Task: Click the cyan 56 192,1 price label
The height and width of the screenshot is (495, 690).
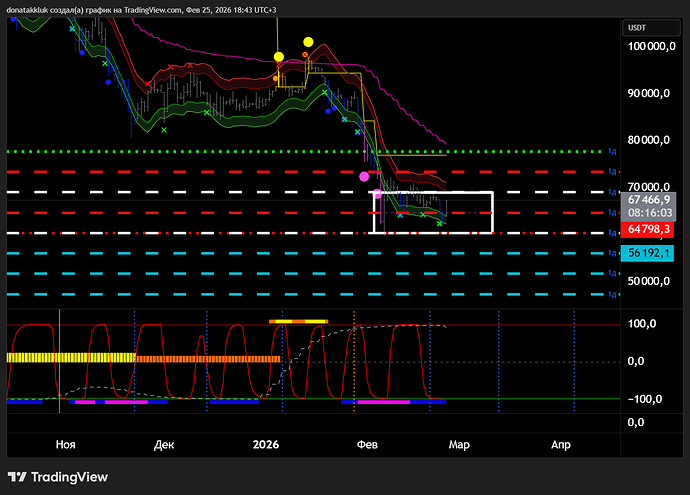Action: click(x=649, y=253)
